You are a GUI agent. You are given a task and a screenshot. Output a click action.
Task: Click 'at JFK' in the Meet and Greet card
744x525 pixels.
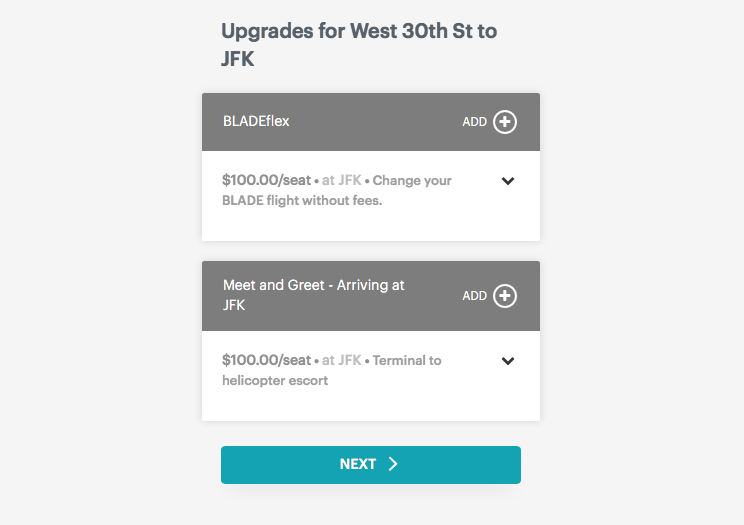341,361
